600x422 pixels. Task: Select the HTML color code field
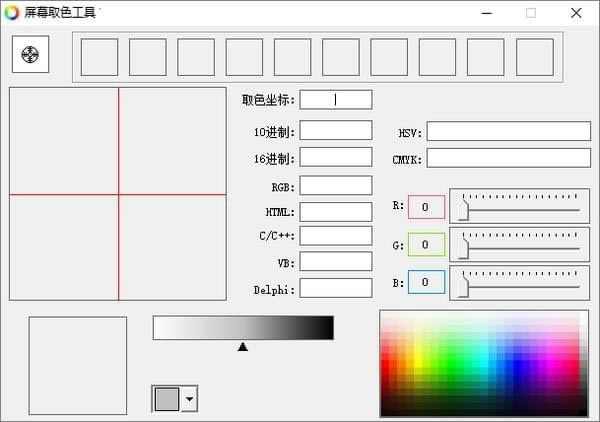335,212
